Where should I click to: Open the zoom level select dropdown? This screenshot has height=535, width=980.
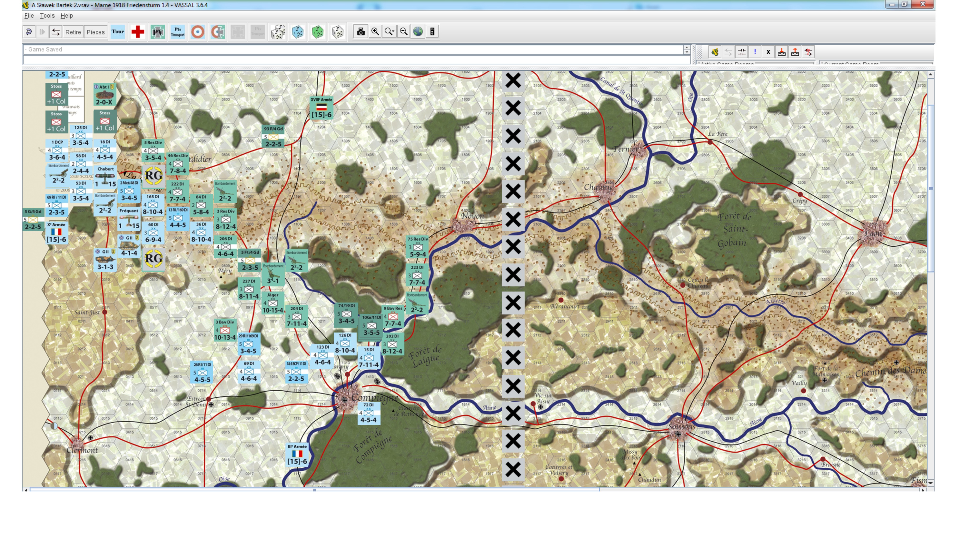click(x=389, y=32)
